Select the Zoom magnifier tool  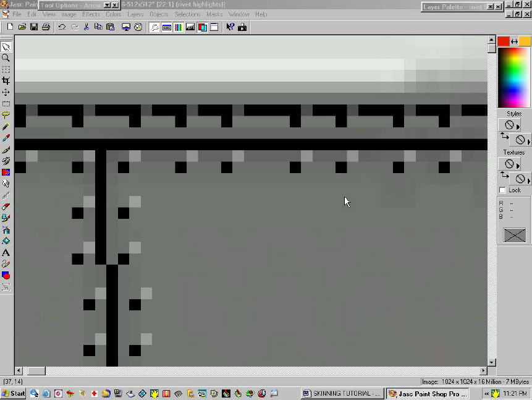6,58
